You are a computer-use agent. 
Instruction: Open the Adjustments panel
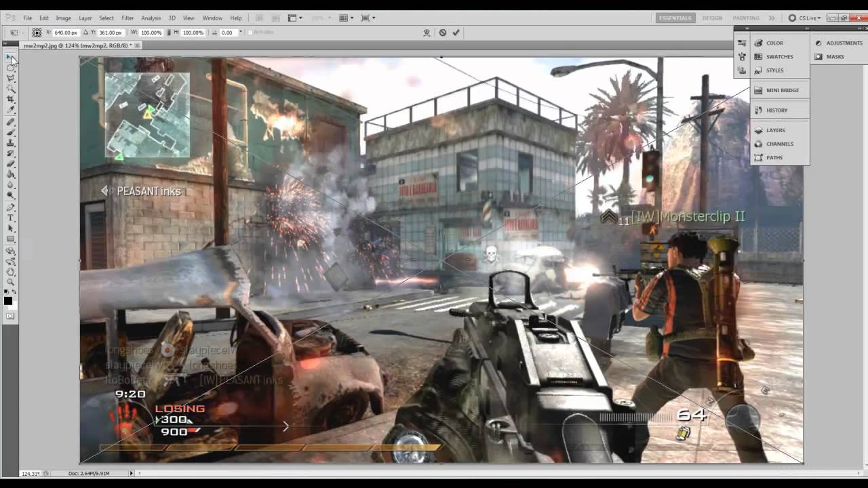[838, 43]
